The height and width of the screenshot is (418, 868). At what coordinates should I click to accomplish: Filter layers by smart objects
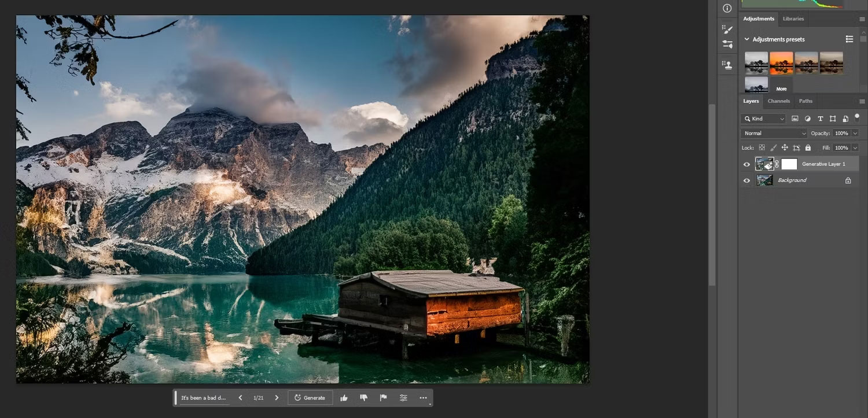pyautogui.click(x=845, y=119)
